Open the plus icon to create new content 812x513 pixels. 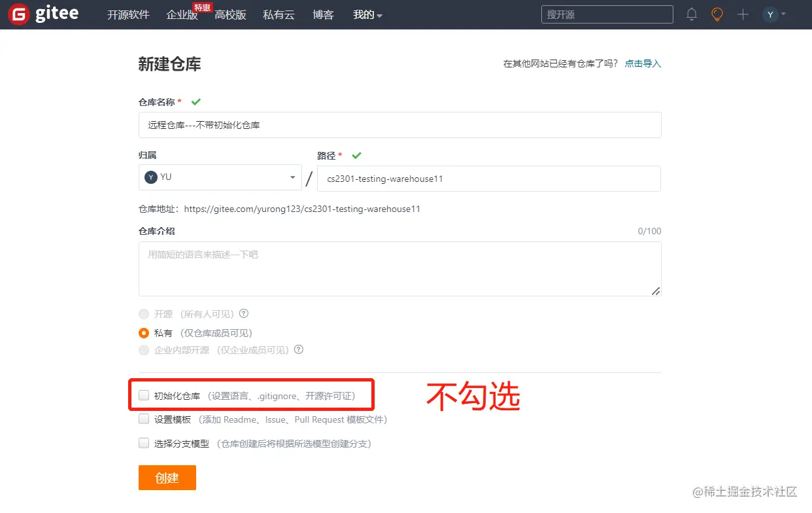coord(743,14)
